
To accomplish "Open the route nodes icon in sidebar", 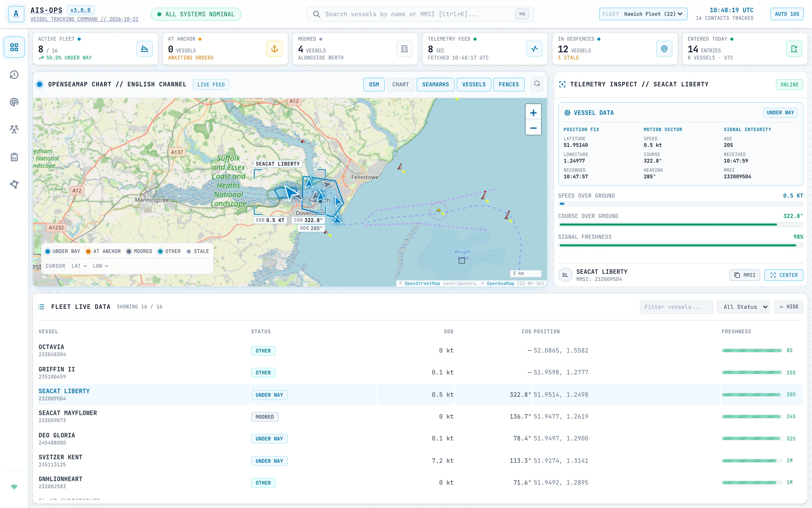I will click(14, 184).
